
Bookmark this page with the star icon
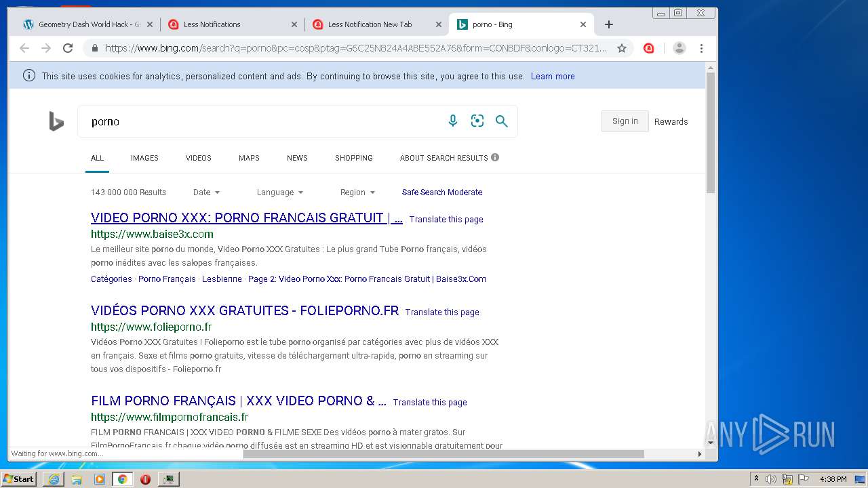pyautogui.click(x=621, y=48)
